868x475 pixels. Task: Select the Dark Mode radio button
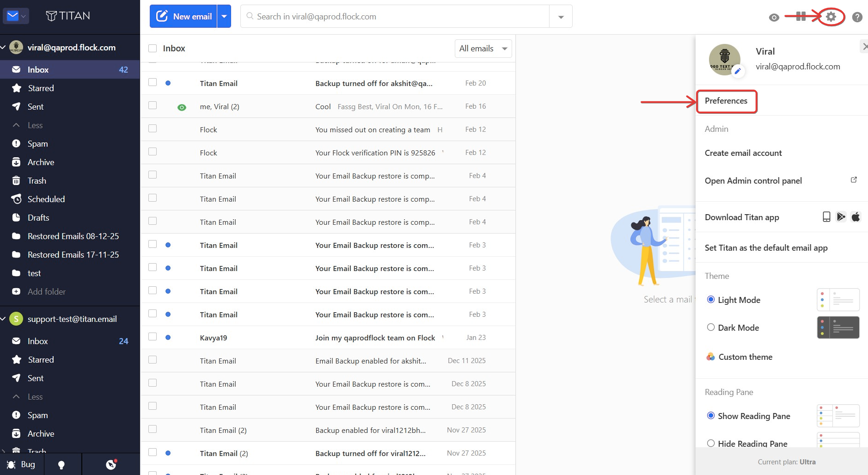pyautogui.click(x=711, y=327)
